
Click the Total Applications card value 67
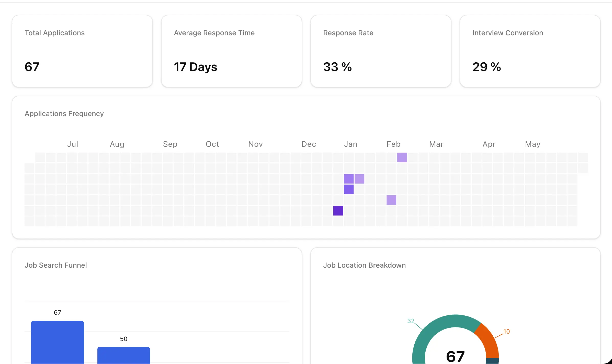[x=32, y=67]
